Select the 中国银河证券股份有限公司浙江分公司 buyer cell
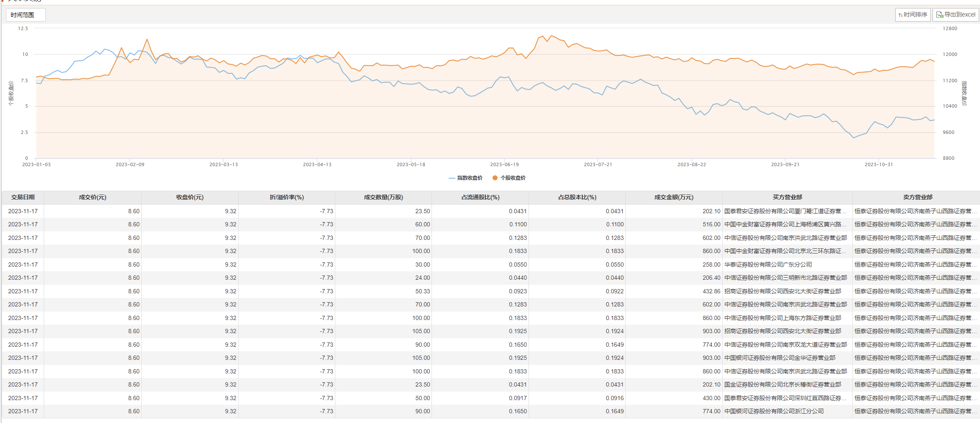This screenshot has height=423, width=980. click(x=774, y=411)
